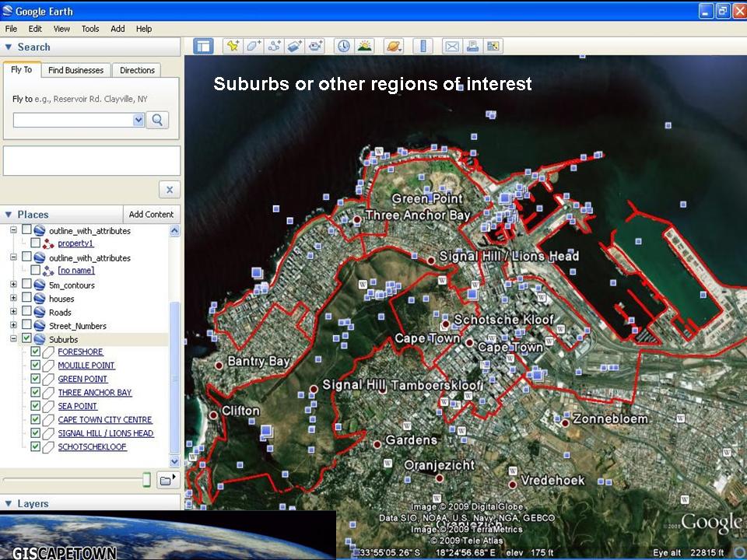Click the Clifton placemark on map

click(x=213, y=415)
